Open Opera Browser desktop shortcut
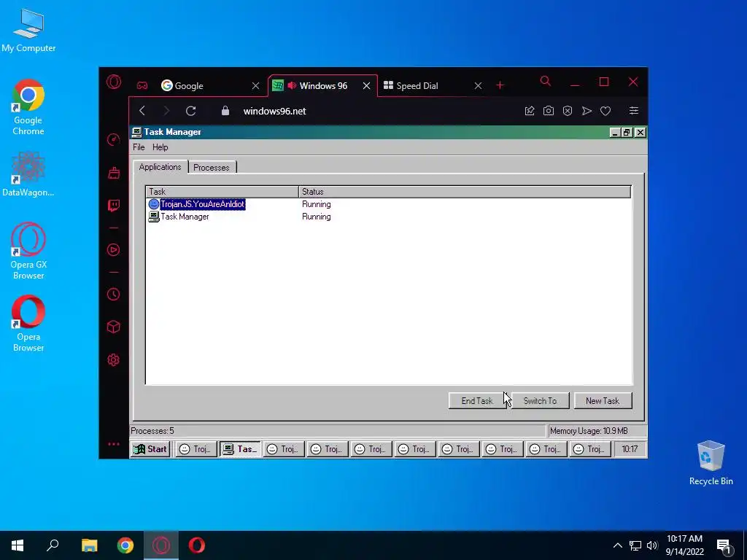Screen dimensions: 747x560 (28, 324)
